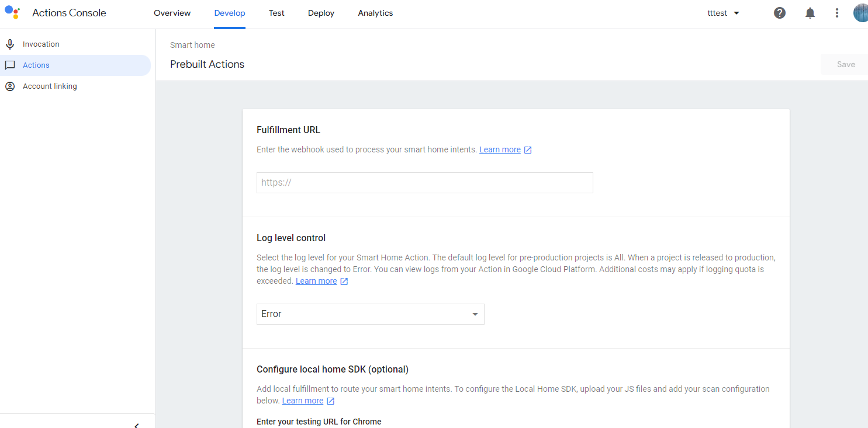Follow Learn more link under Log level control
Viewport: 868px width, 428px height.
pyautogui.click(x=316, y=281)
